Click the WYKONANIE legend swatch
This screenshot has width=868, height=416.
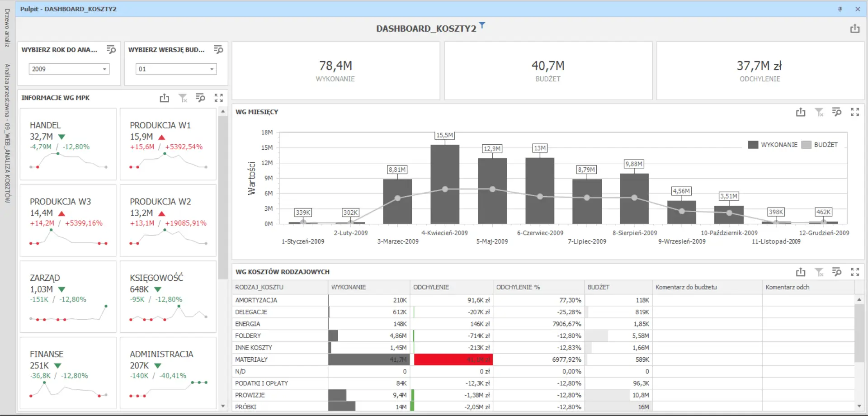click(x=753, y=145)
